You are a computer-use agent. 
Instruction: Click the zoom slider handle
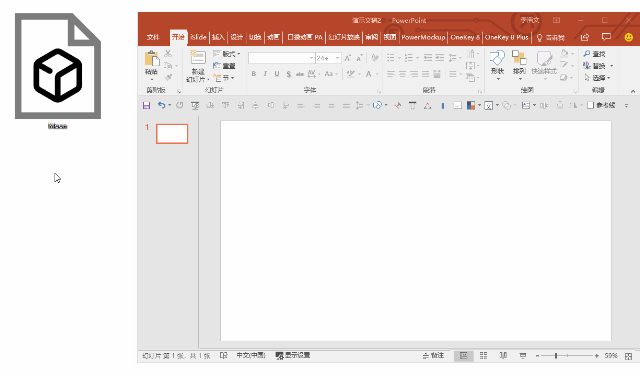point(556,356)
